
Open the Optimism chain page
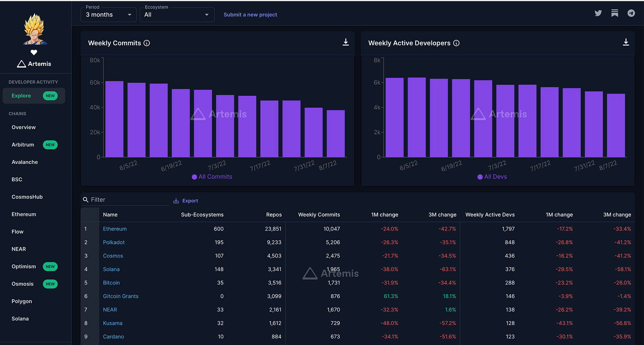[x=24, y=266]
